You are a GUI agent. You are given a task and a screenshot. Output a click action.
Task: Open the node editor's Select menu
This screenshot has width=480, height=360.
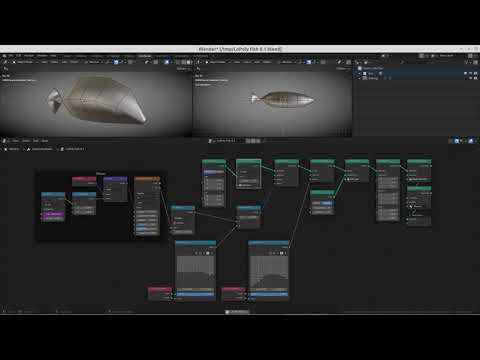pyautogui.click(x=26, y=141)
